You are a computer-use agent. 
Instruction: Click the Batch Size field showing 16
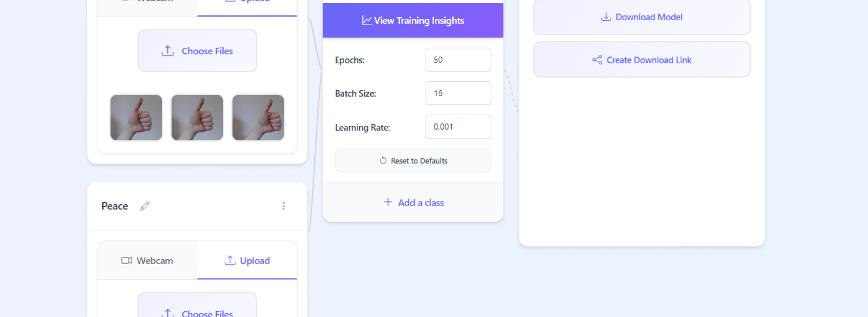pos(458,93)
